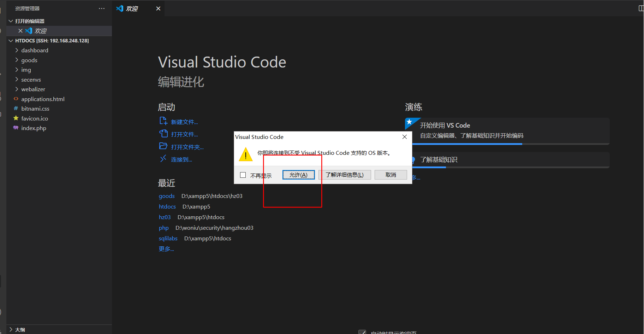Screen dimensions: 644x334
Task: Click the path D:\woniu\security\hangzhou03
Action: point(214,228)
